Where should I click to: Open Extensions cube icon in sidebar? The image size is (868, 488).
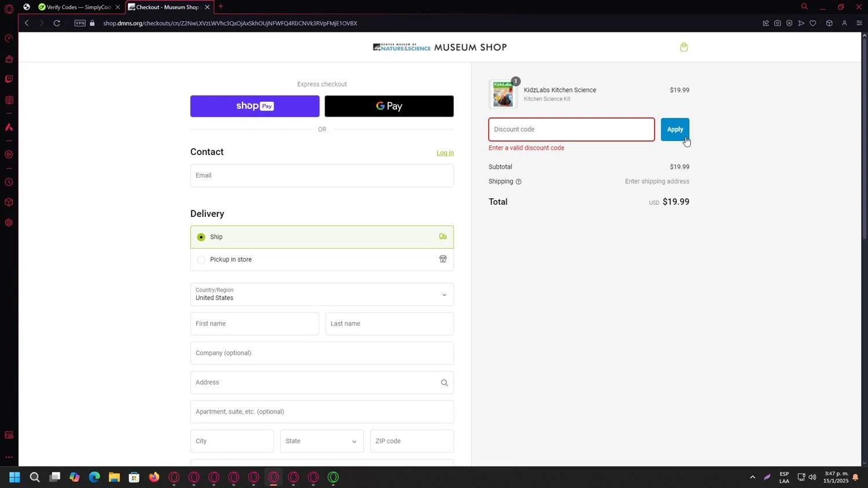click(x=9, y=202)
